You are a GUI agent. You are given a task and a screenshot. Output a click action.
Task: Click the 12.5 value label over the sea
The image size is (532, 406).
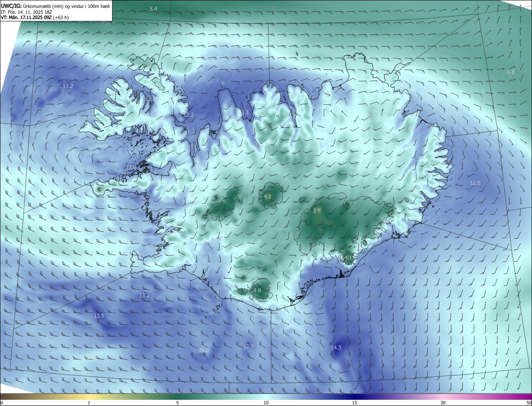coord(475,183)
